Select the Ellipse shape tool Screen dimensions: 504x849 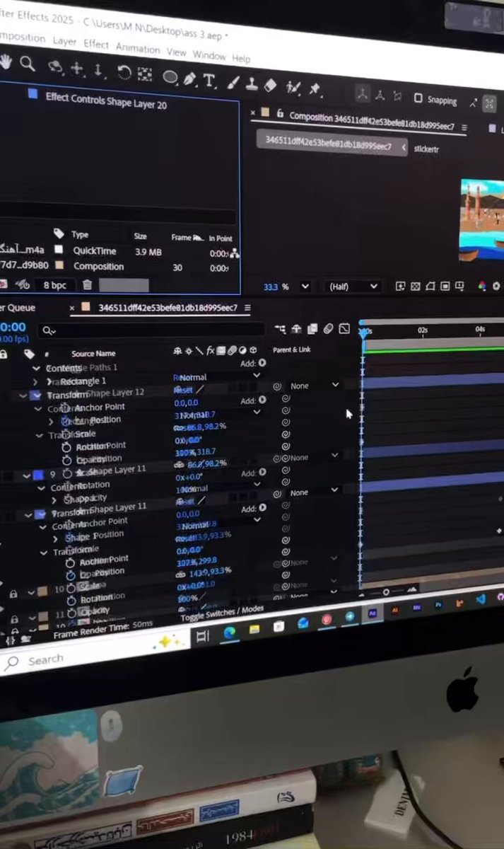pyautogui.click(x=170, y=76)
